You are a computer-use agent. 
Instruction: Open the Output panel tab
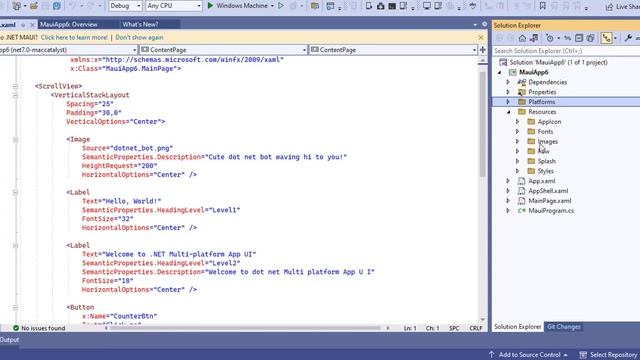pos(9,340)
